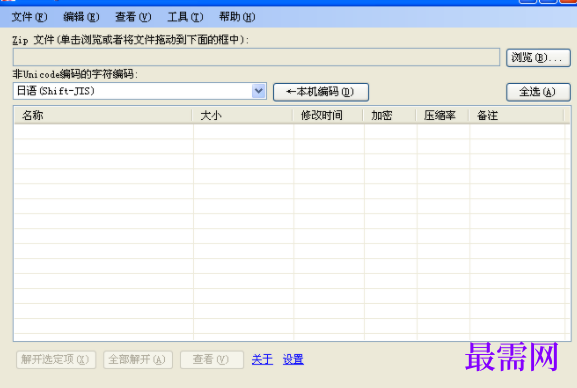Sort by the 大小 column header
The height and width of the screenshot is (388, 577).
coord(243,116)
